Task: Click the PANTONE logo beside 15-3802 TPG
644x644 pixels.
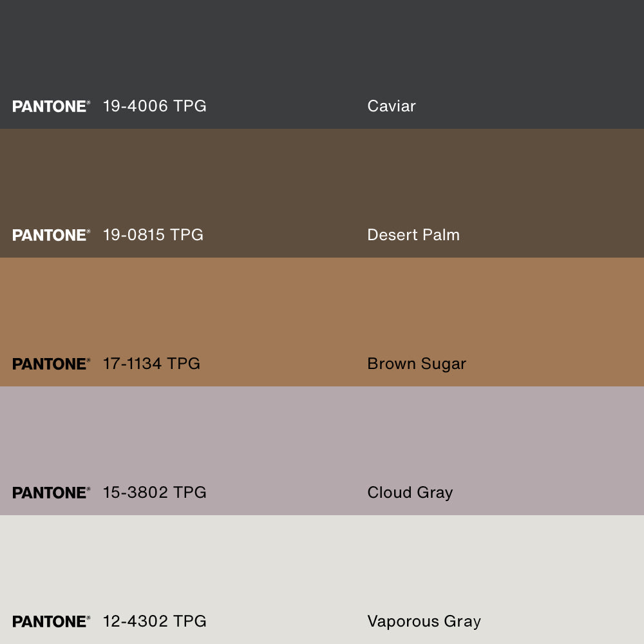Action: (51, 493)
